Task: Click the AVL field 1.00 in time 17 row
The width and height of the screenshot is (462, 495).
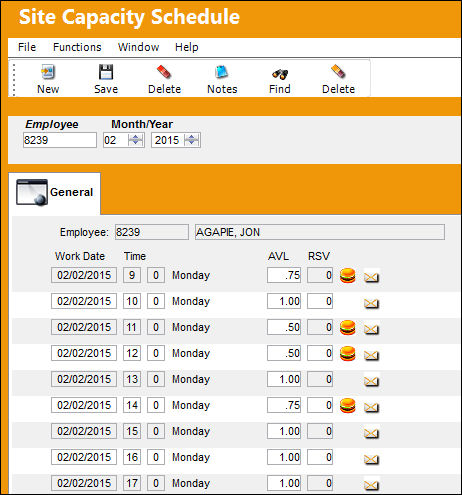Action: pyautogui.click(x=284, y=483)
